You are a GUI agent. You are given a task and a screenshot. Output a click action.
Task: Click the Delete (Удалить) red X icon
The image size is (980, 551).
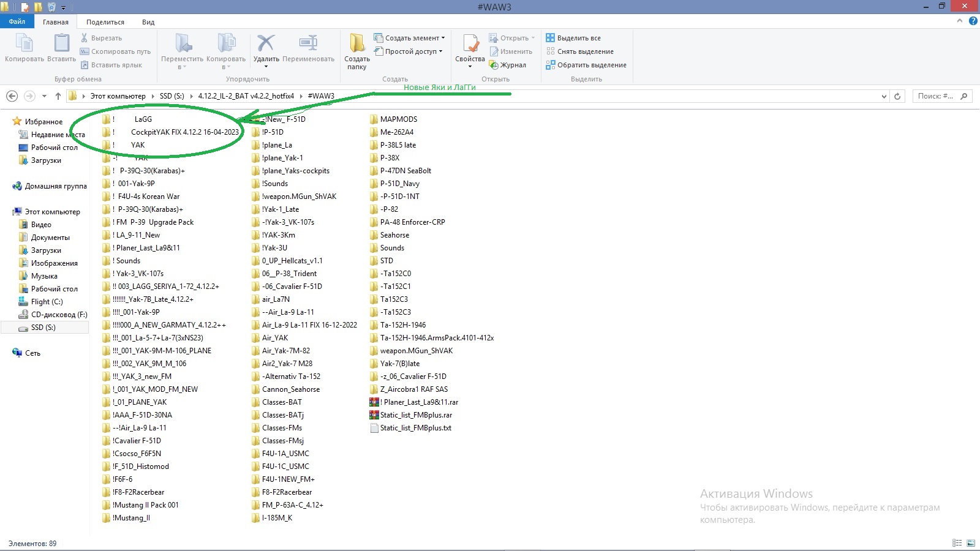pyautogui.click(x=266, y=43)
